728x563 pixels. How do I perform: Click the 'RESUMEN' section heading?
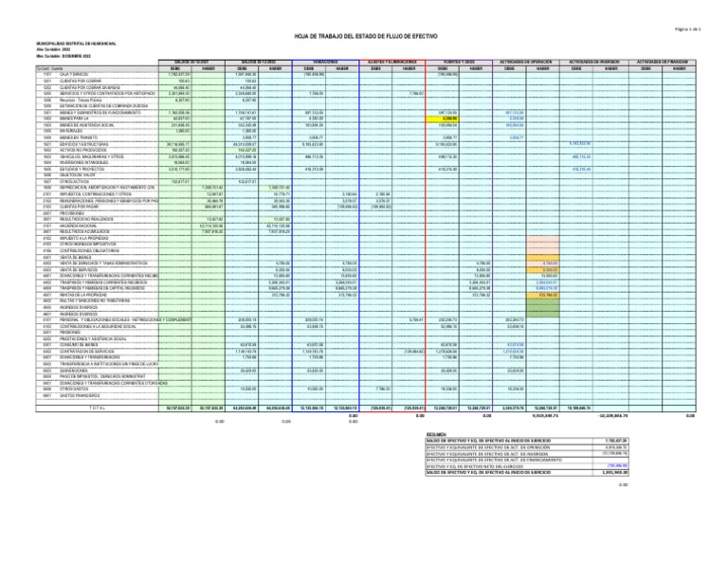point(435,434)
